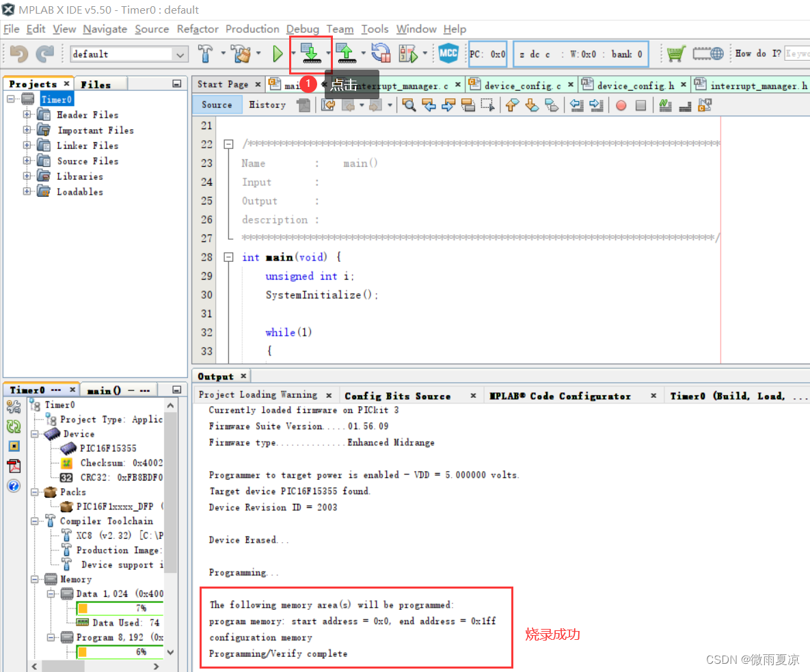Click the Data memory 7% usage bar
The image size is (810, 672).
point(120,608)
